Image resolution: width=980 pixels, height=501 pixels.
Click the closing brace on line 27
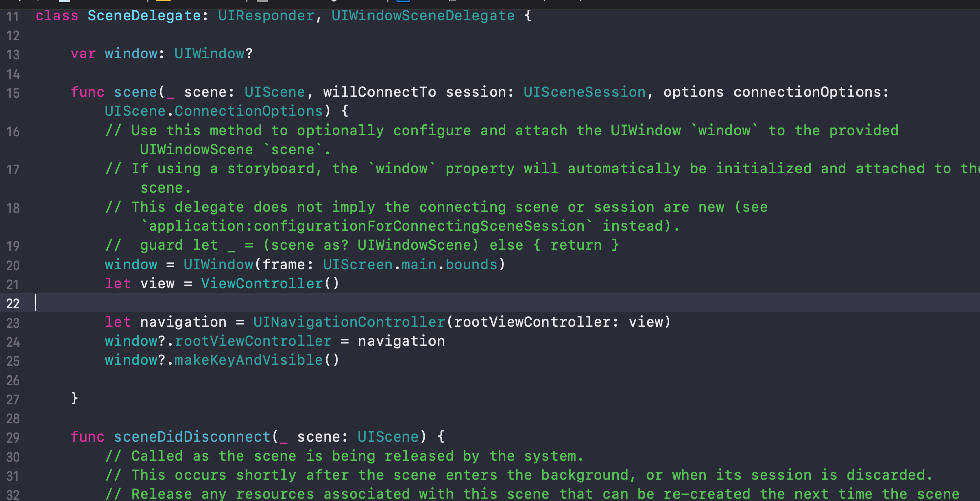click(75, 398)
